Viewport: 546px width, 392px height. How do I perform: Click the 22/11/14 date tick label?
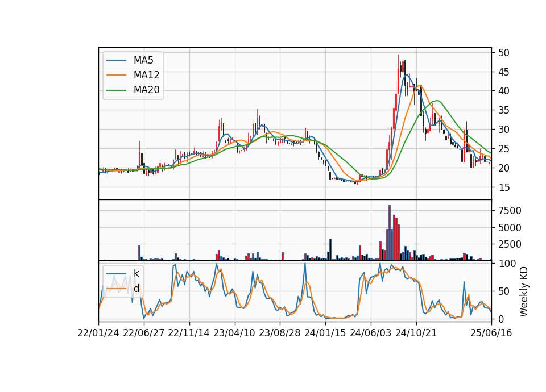pyautogui.click(x=189, y=333)
